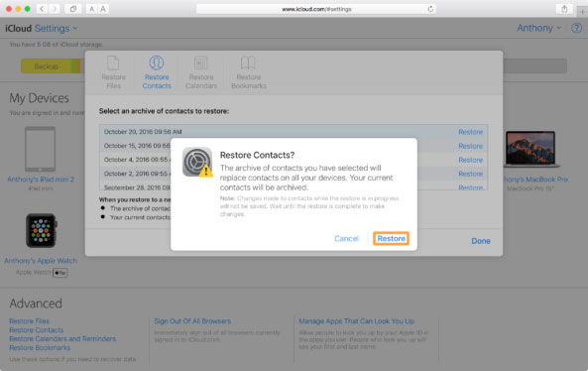The height and width of the screenshot is (371, 588).
Task: Go forward with Safari's forward arrow
Action: [x=55, y=9]
